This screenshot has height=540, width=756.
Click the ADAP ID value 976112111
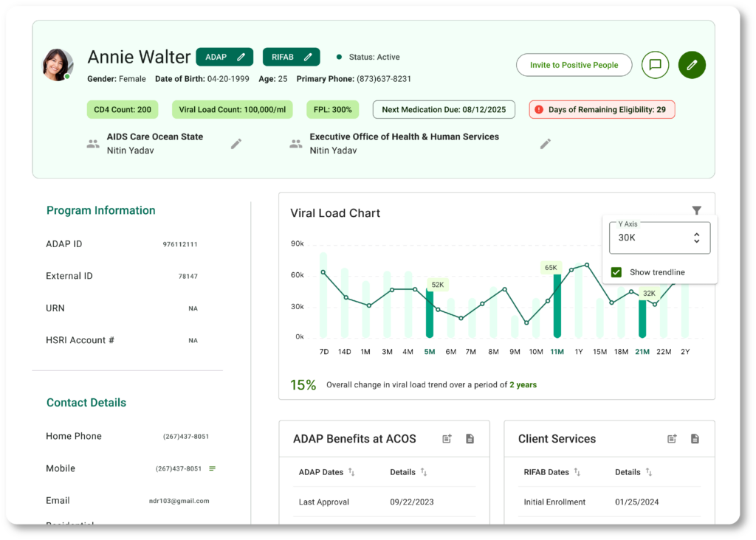pyautogui.click(x=180, y=244)
